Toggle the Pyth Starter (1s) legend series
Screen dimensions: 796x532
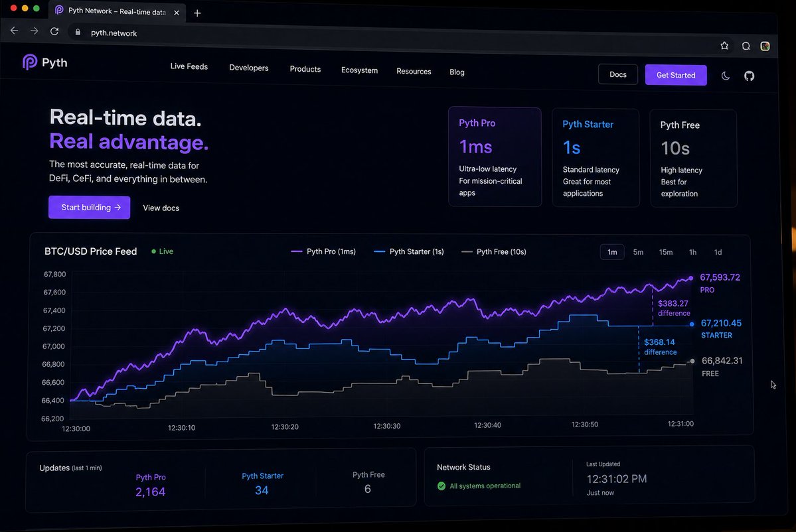point(409,251)
